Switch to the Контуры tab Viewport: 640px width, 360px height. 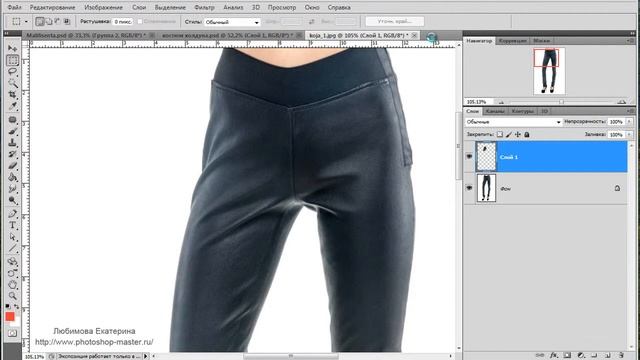pyautogui.click(x=522, y=111)
